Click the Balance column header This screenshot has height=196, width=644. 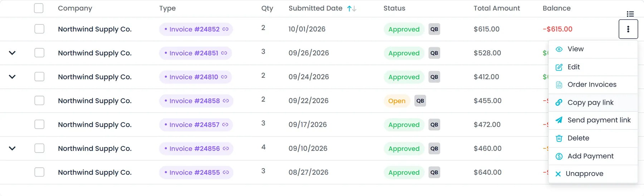point(556,8)
